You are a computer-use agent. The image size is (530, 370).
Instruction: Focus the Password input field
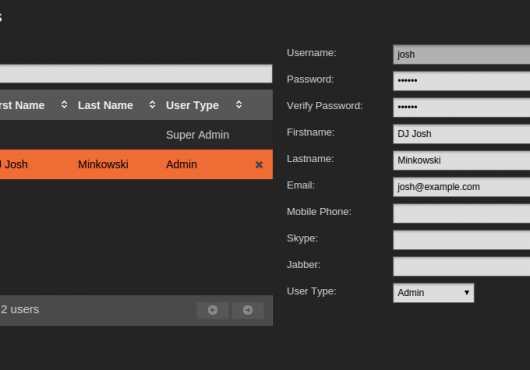pyautogui.click(x=461, y=81)
